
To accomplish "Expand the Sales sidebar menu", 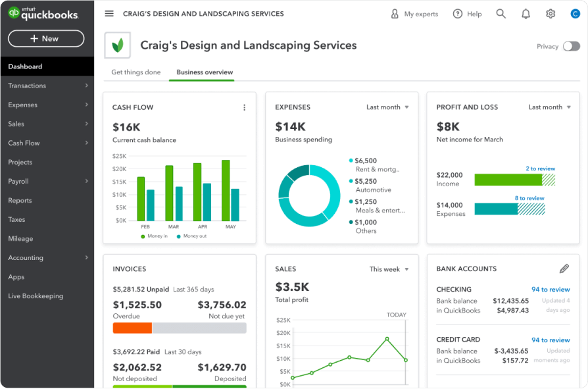I will click(47, 124).
